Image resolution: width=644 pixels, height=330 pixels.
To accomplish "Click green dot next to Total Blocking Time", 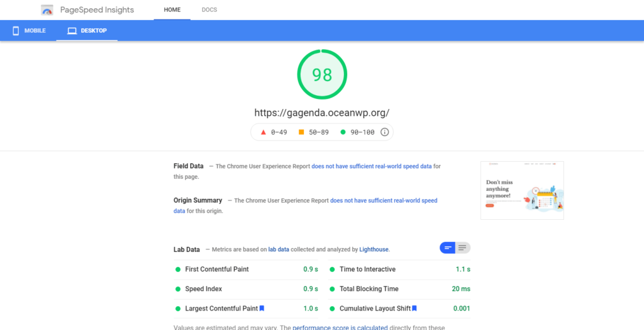I will point(332,289).
